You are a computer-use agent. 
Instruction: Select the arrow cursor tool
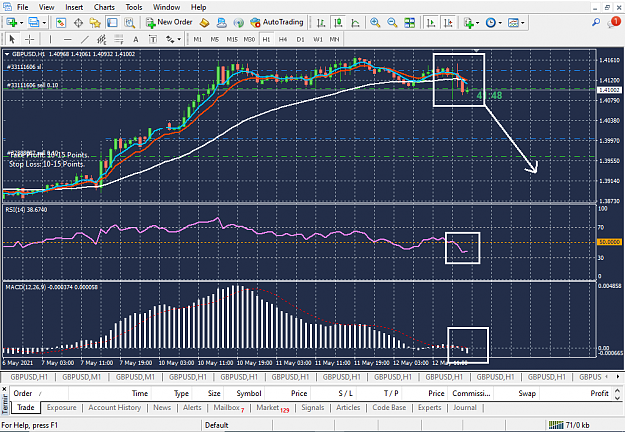pyautogui.click(x=12, y=39)
